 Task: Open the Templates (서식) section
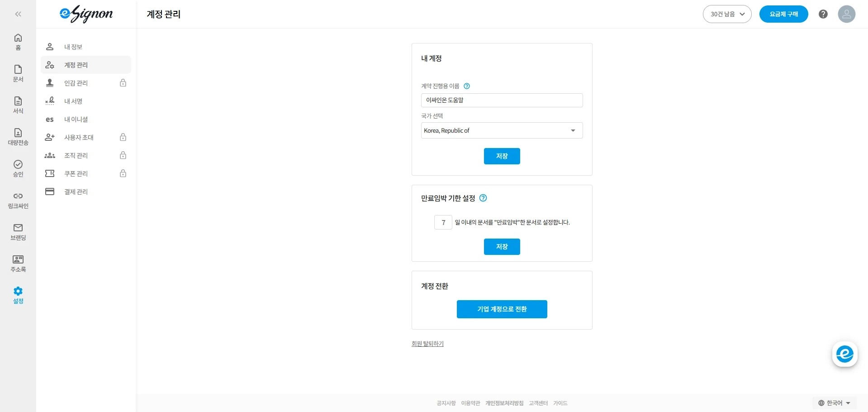[x=18, y=105]
